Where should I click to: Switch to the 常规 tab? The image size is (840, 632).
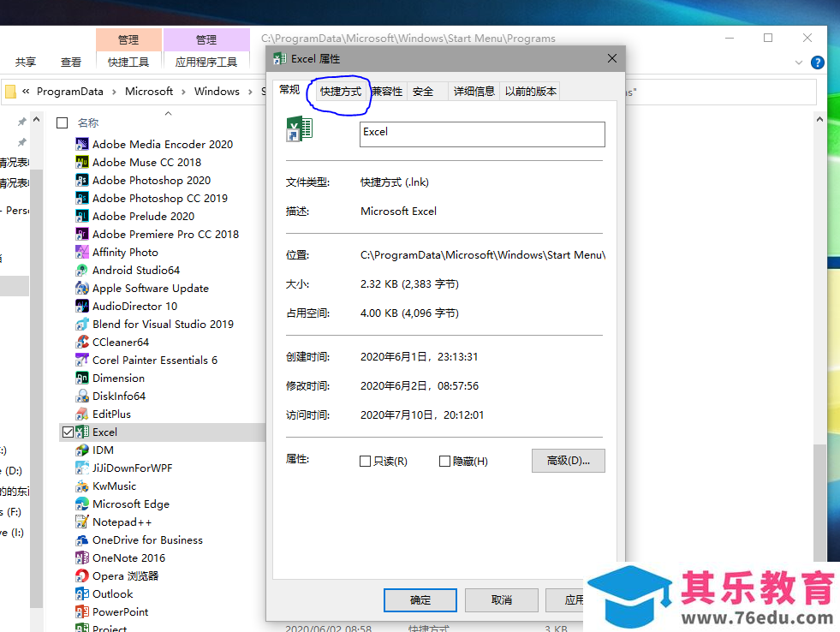289,89
